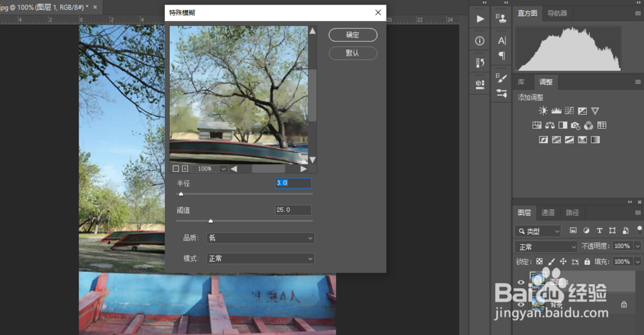Open preview zoom percentage dropdown

click(x=223, y=169)
